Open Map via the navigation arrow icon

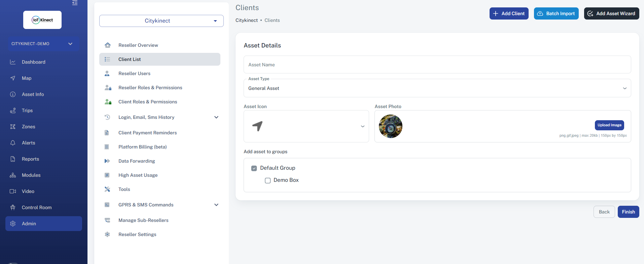13,78
